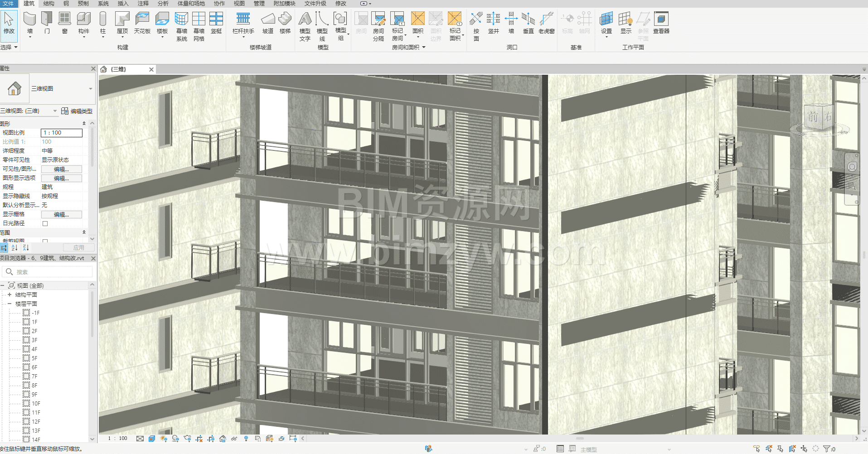Switch to the 结构 ribbon tab

[x=48, y=4]
